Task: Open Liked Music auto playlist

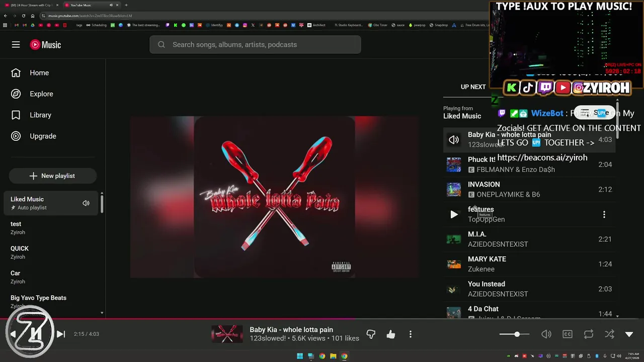Action: 50,203
